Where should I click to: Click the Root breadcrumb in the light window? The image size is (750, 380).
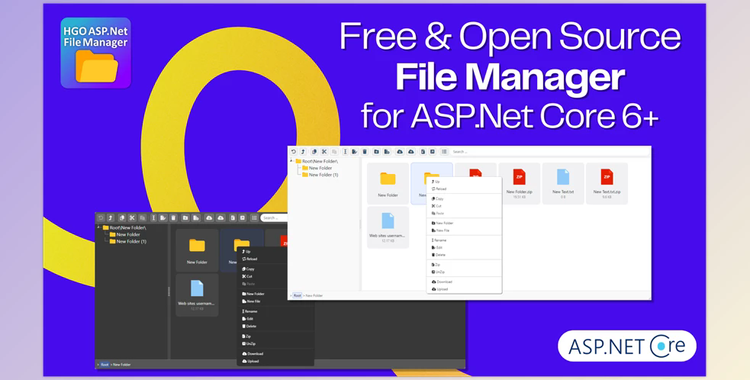pos(297,295)
